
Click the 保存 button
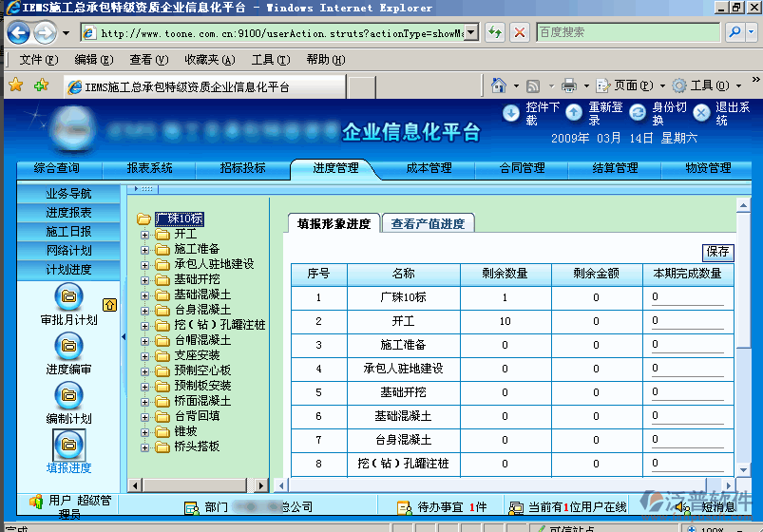click(718, 252)
